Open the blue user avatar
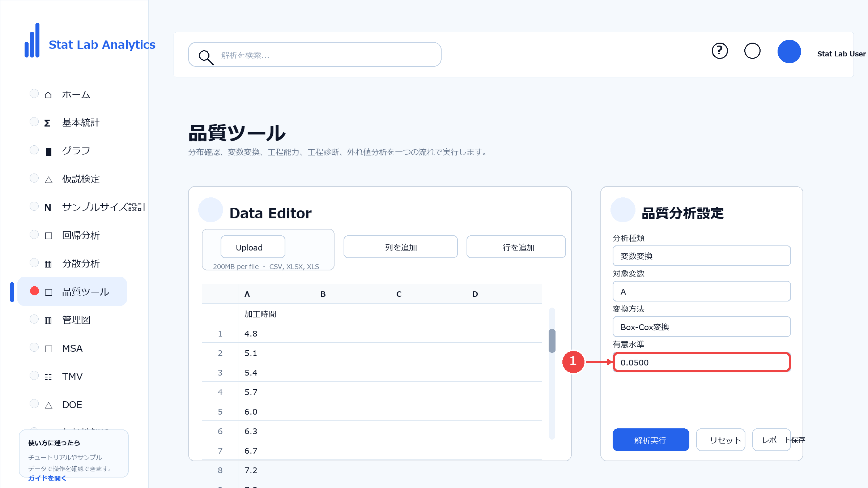 coord(789,51)
